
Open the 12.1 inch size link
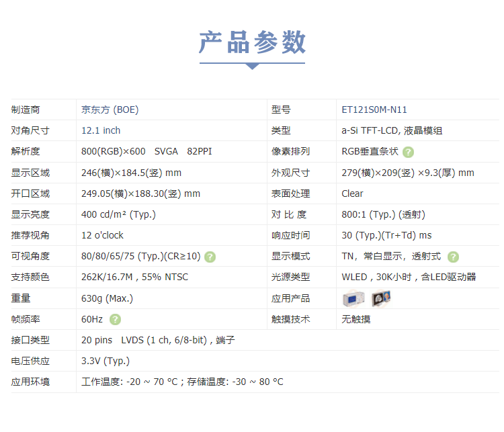pos(101,130)
